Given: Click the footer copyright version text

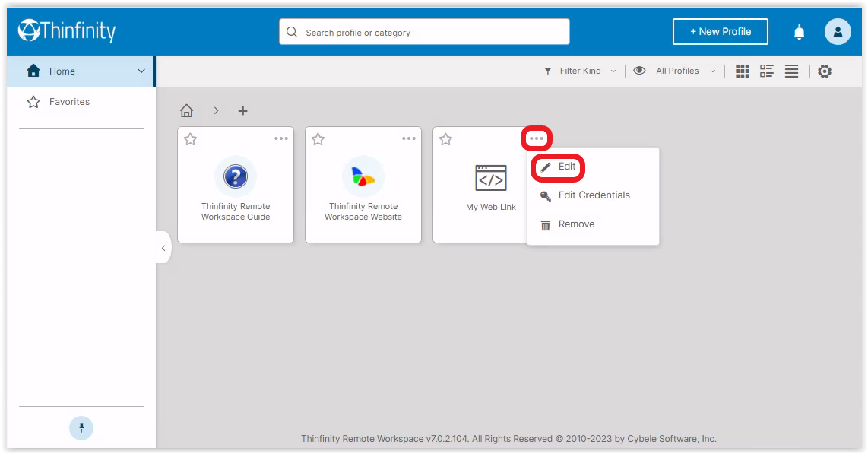Looking at the screenshot, I should tap(508, 439).
